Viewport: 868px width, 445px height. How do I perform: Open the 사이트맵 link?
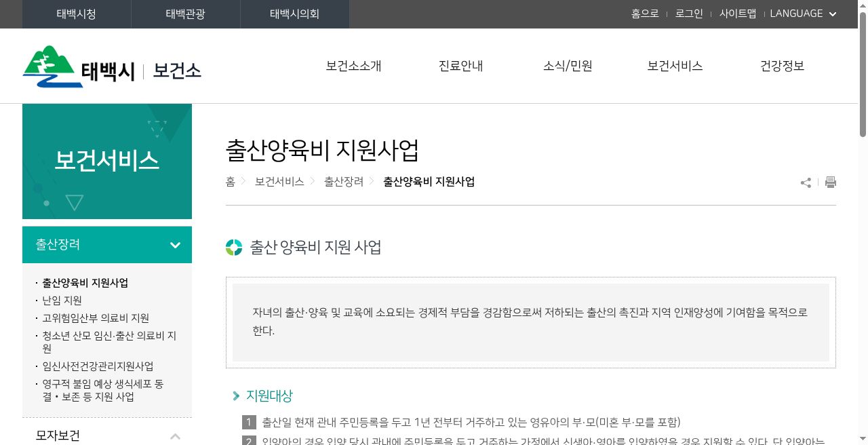coord(738,14)
